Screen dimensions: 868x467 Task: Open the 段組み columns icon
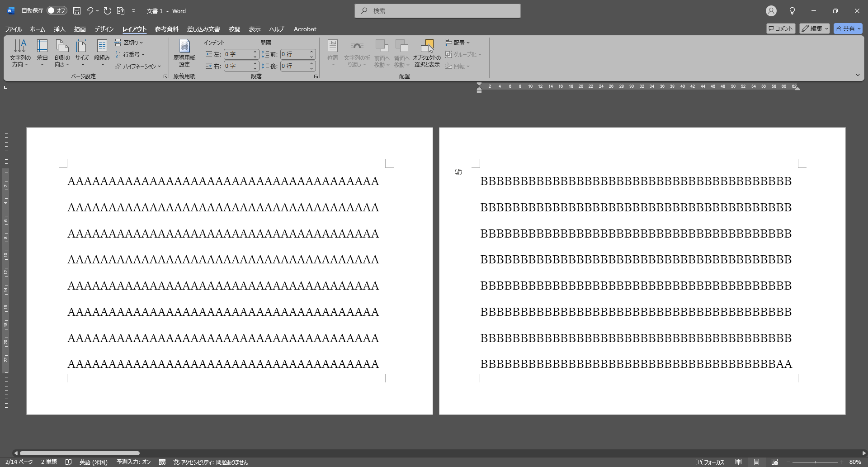pos(102,53)
